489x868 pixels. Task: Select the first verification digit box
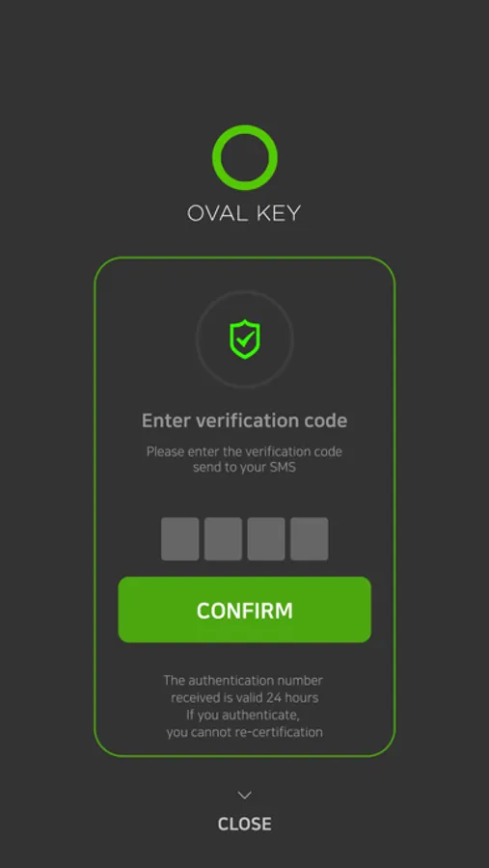pyautogui.click(x=180, y=538)
